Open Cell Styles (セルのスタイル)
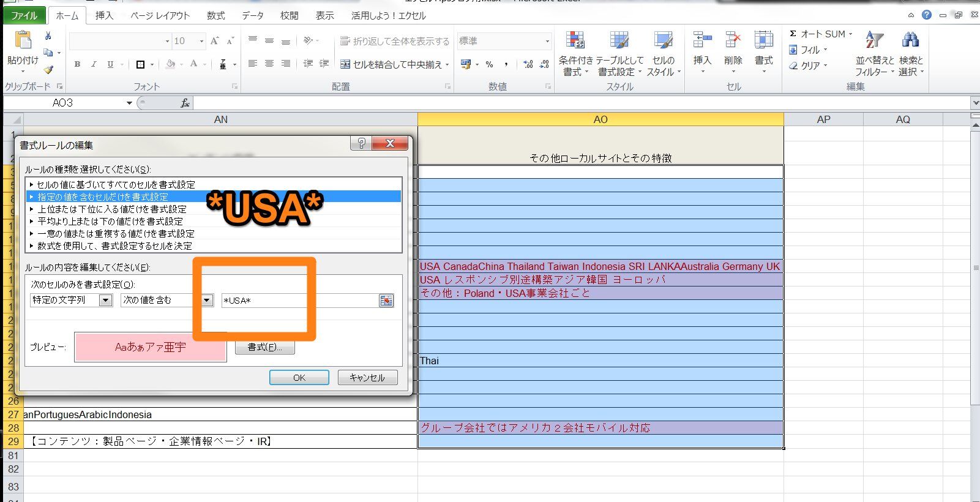The height and width of the screenshot is (502, 980). click(664, 53)
